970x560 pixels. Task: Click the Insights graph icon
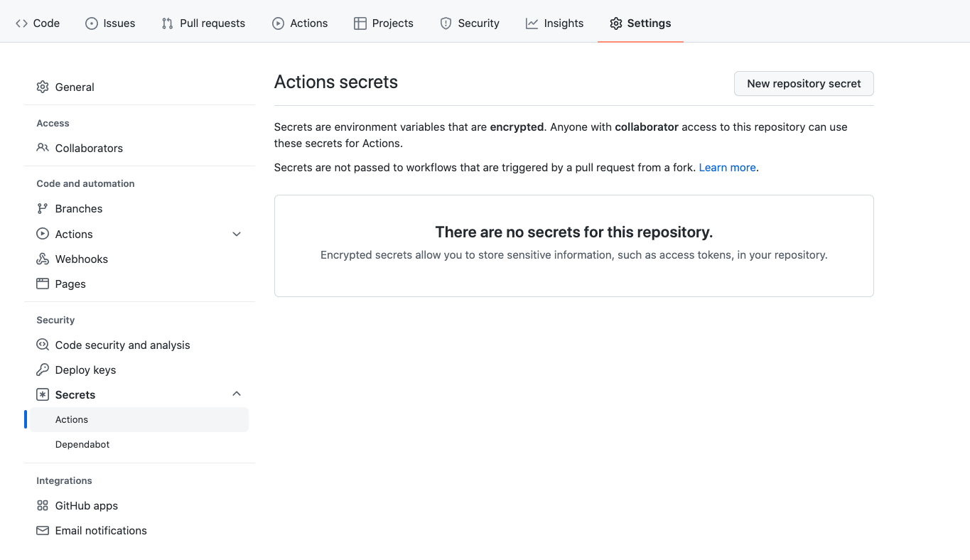(x=532, y=23)
